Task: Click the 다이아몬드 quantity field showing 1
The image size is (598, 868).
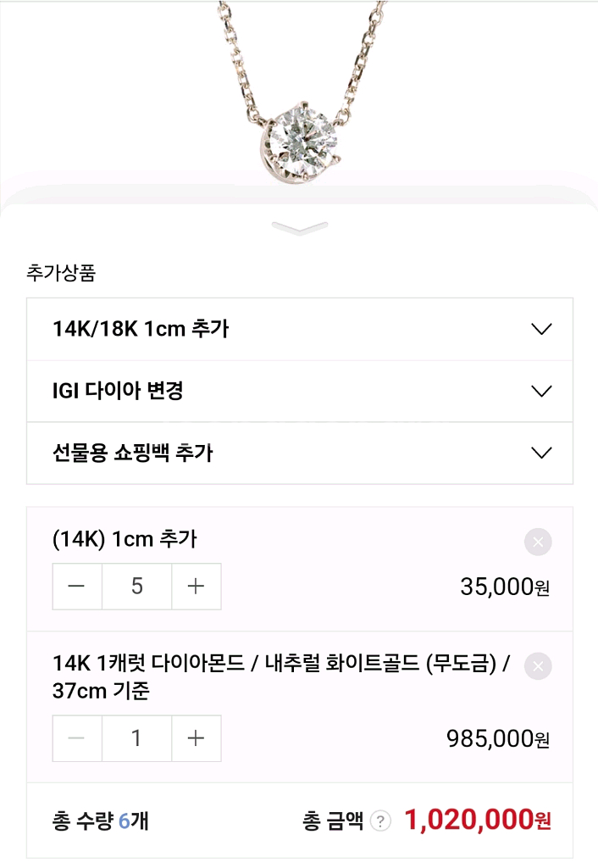Action: click(136, 738)
